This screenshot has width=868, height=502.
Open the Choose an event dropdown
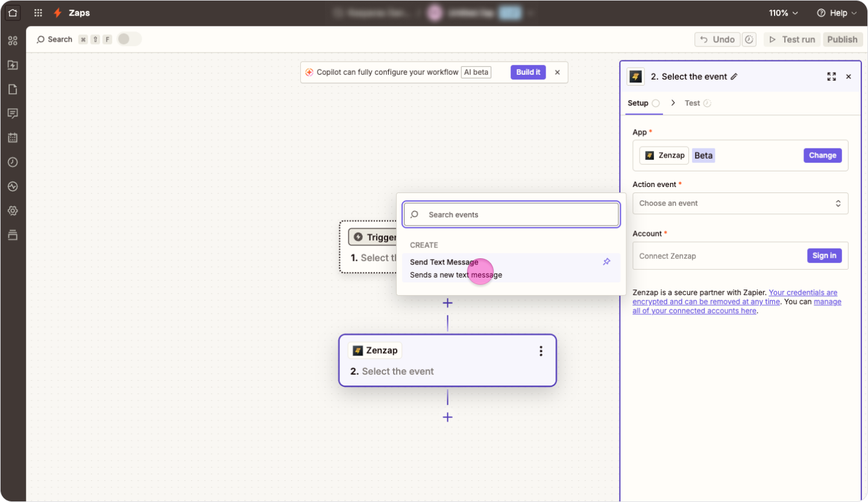coord(740,203)
